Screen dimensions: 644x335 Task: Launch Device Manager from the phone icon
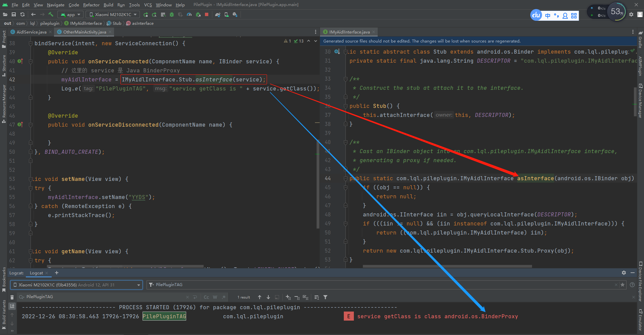226,14
